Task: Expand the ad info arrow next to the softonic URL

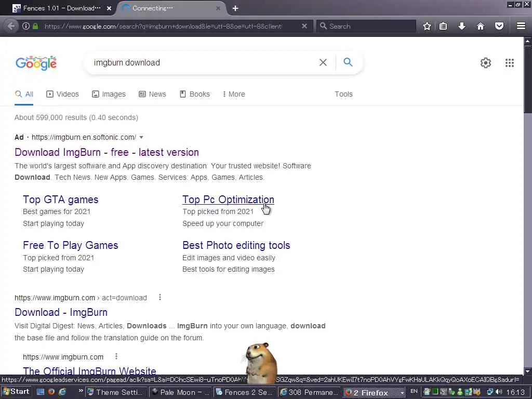Action: (x=141, y=137)
